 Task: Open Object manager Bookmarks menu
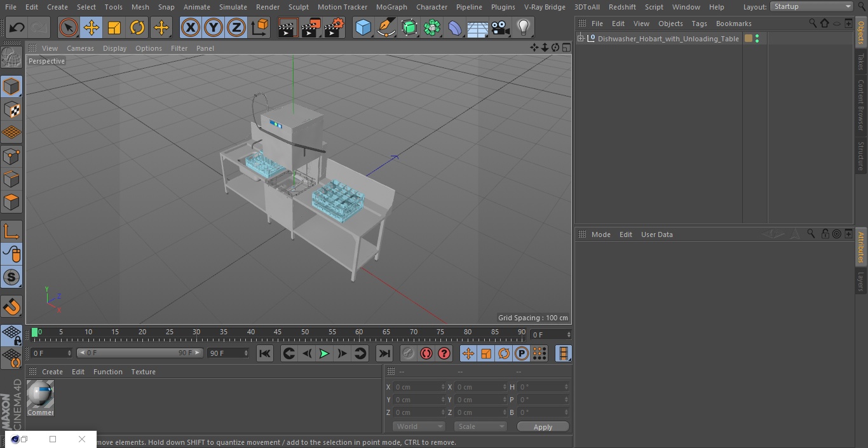(733, 24)
